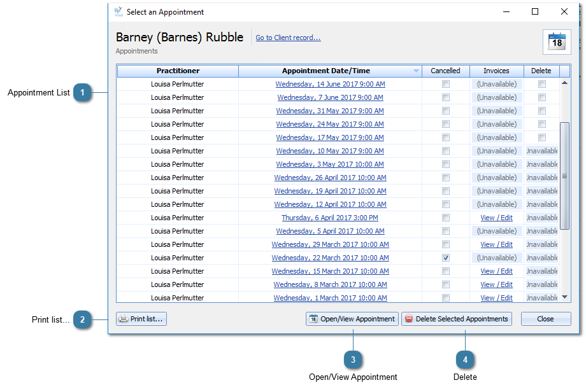Tick Delete checkbox for 14 June 2017

542,85
